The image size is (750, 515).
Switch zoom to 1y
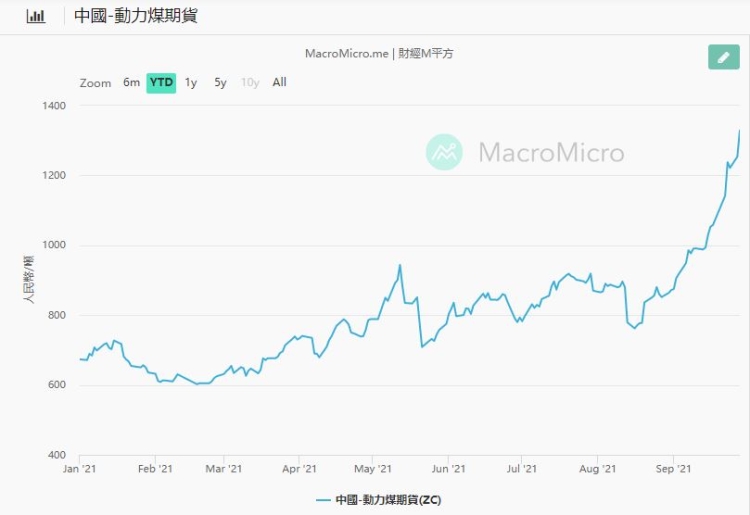pos(191,83)
